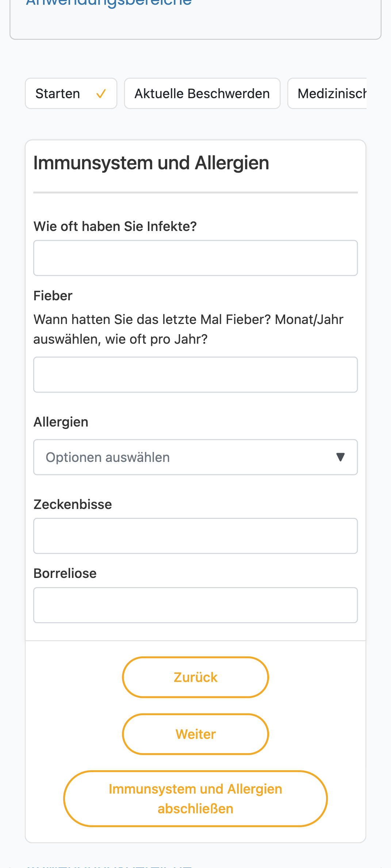The image size is (391, 868).
Task: Focus the Wie oft haben Sie Infekte field
Action: 195,258
